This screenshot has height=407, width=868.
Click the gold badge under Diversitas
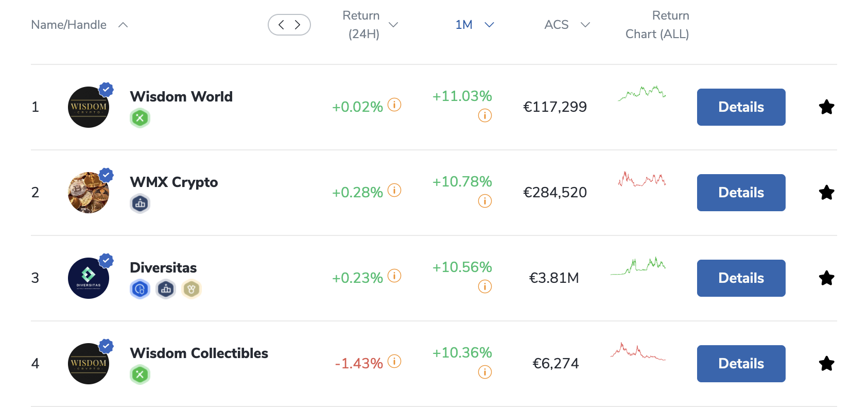(191, 289)
